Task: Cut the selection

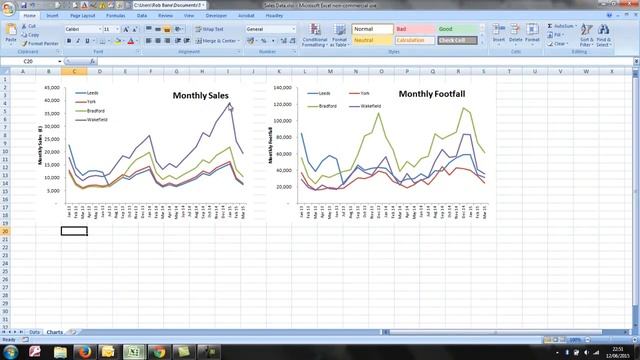Action: [x=29, y=26]
